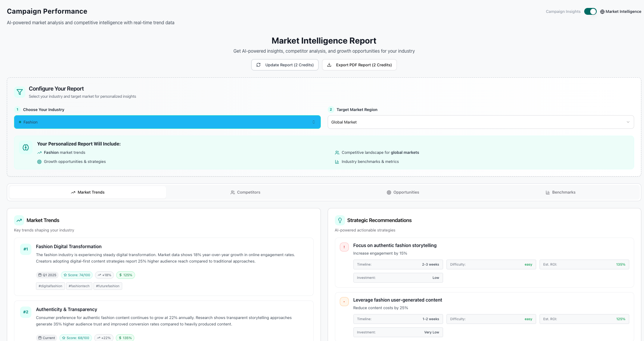The height and width of the screenshot is (341, 644).
Task: Toggle the Campaign Insights / Market Intelligence switch
Action: click(590, 11)
